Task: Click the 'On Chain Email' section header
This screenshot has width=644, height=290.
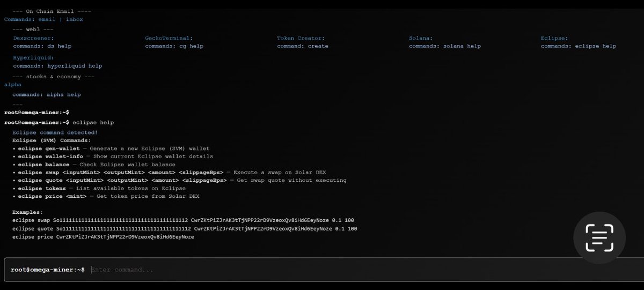Action: coord(52,11)
